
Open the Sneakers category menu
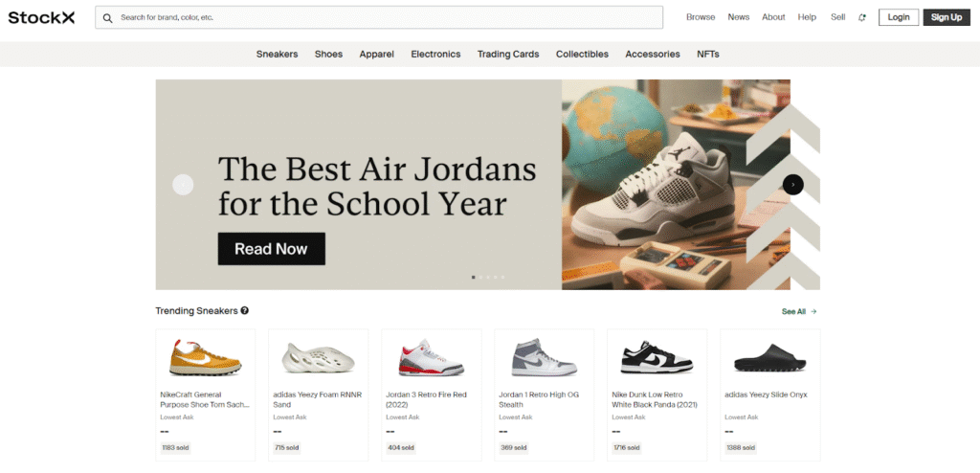click(277, 55)
